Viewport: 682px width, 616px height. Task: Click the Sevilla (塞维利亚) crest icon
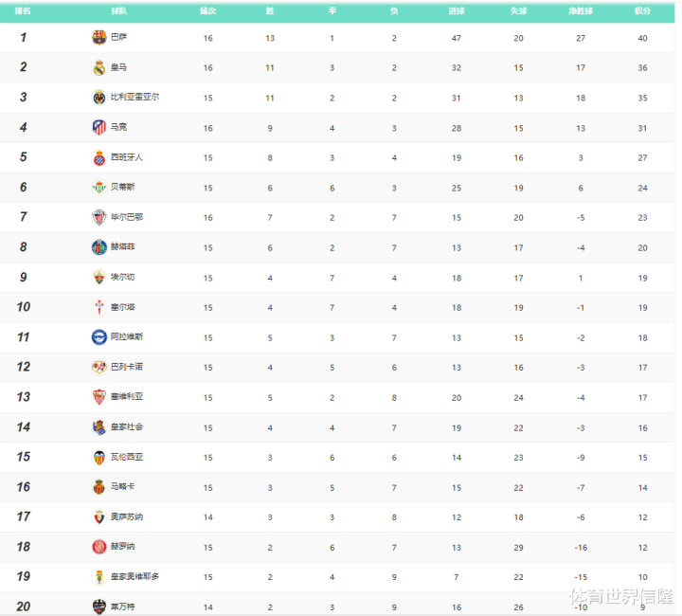point(99,397)
